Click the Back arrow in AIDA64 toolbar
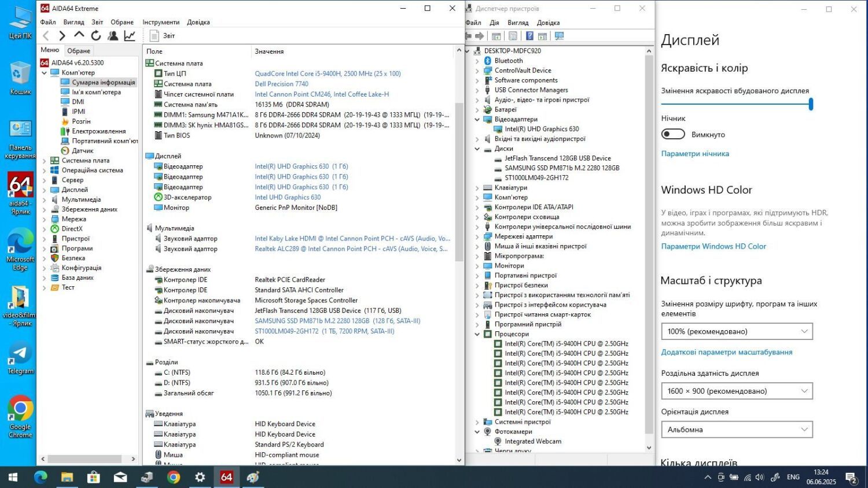Screen dimensions: 868x488 point(46,36)
